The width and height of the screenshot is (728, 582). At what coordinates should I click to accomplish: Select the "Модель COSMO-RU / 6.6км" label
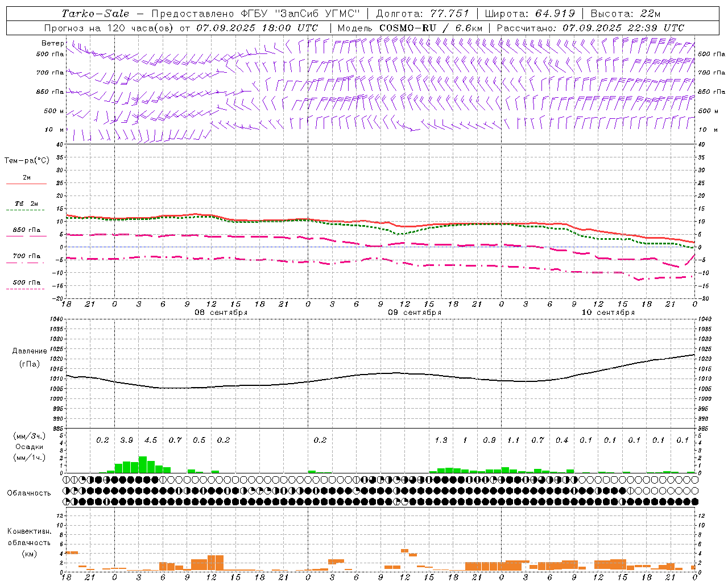pos(409,28)
